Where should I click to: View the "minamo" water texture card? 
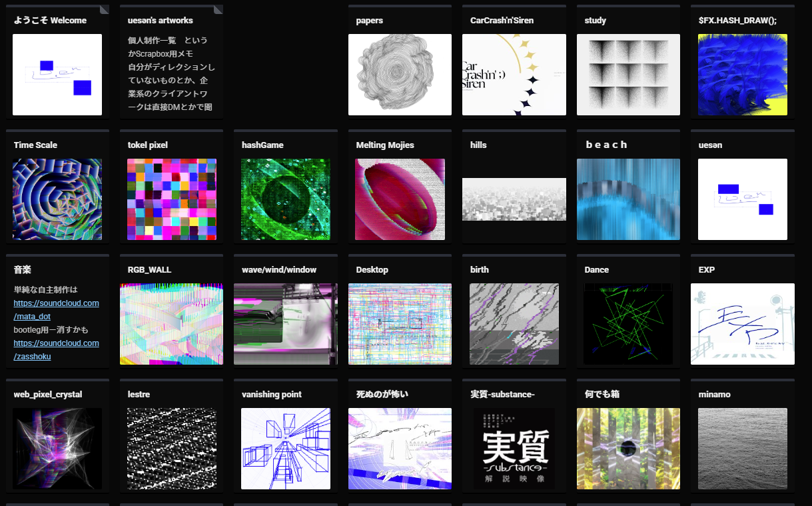pos(742,449)
